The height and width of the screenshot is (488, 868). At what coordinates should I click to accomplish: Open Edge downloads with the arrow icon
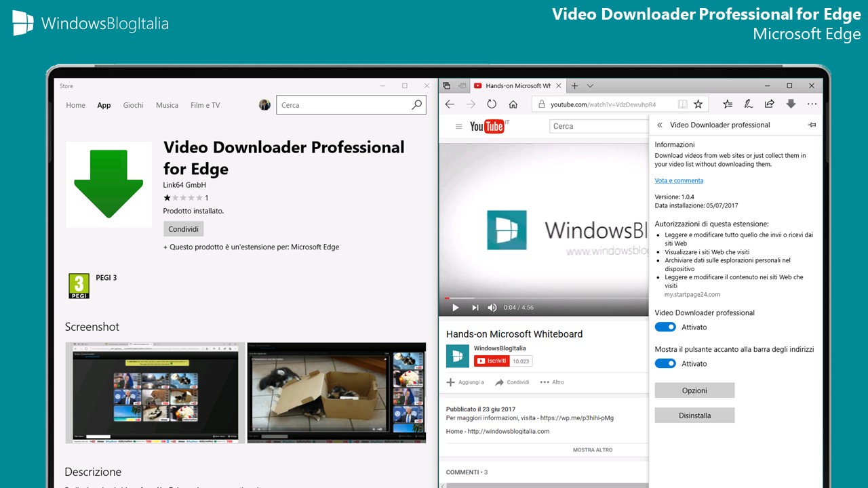[791, 104]
